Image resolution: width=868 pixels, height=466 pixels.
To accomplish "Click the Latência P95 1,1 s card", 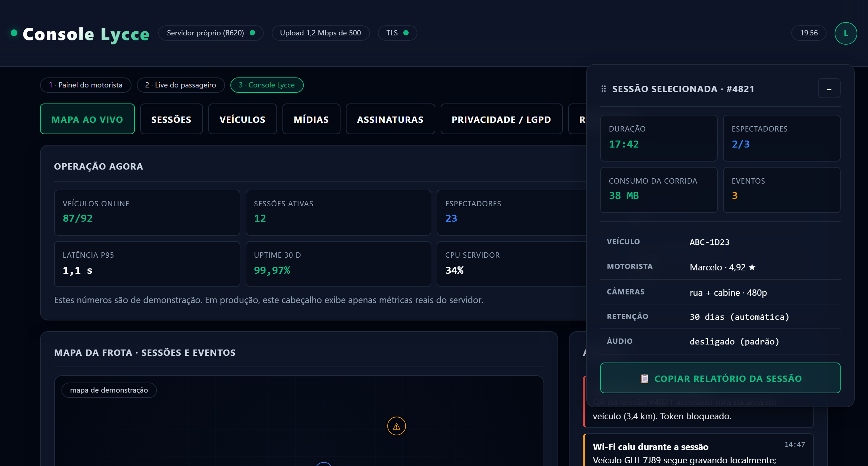I will coord(147,264).
